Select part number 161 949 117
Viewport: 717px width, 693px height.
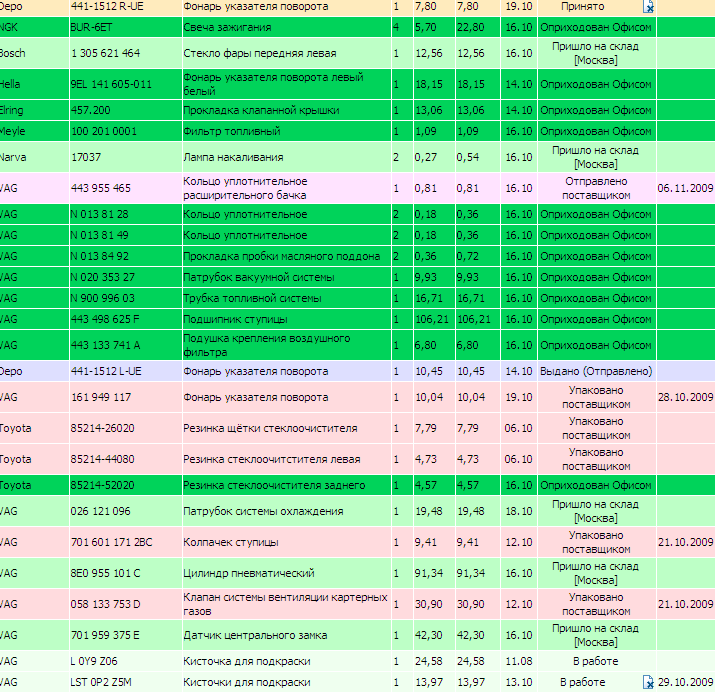click(x=101, y=397)
